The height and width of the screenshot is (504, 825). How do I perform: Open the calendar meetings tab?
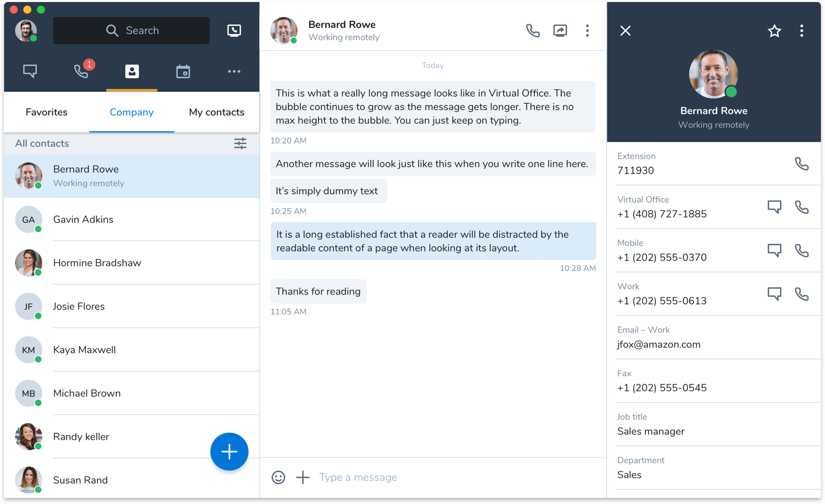183,71
